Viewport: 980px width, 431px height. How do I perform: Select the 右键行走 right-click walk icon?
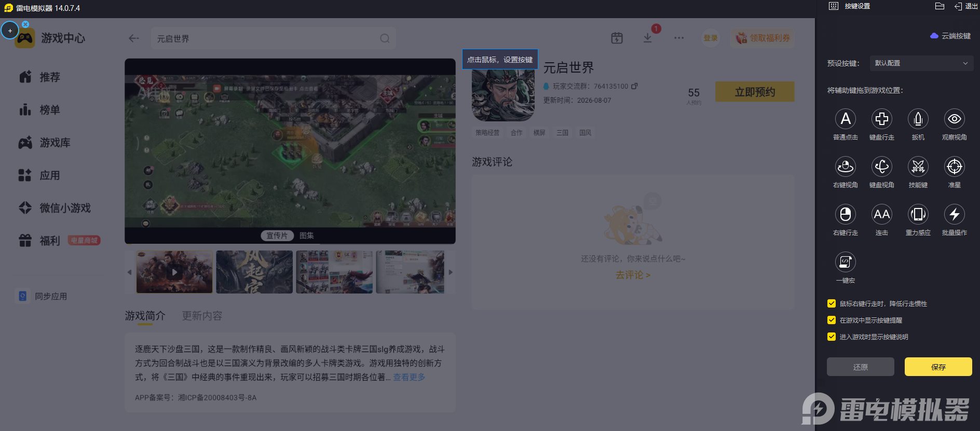846,214
